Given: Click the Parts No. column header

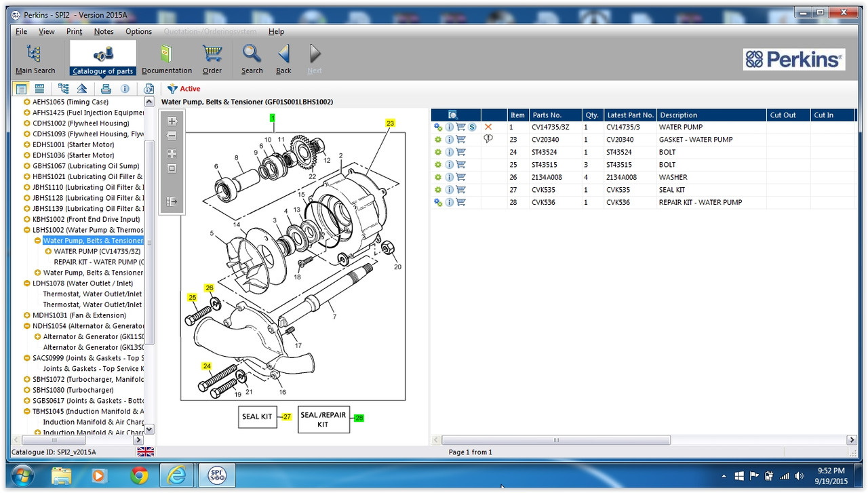Looking at the screenshot, I should pos(555,115).
